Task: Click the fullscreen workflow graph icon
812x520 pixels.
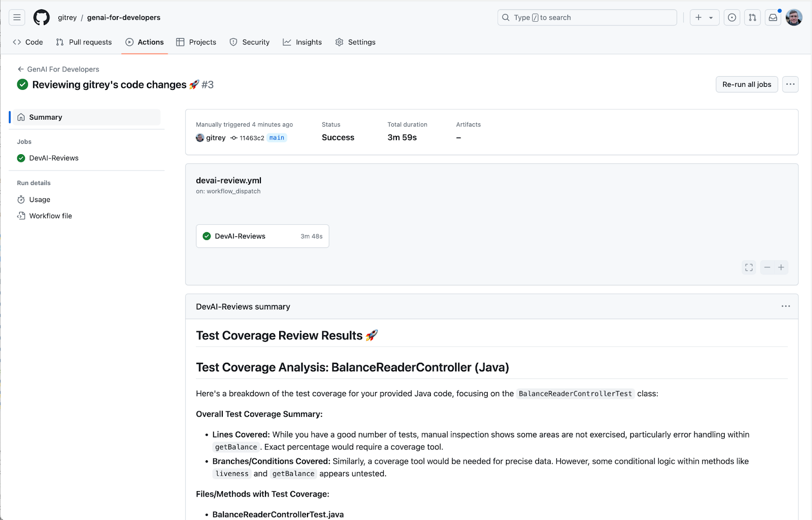Action: [749, 267]
